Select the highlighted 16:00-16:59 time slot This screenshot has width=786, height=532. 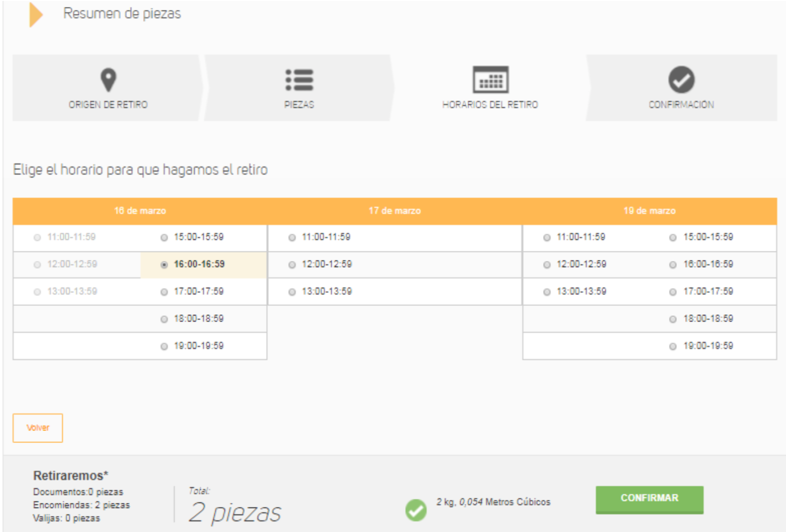164,265
